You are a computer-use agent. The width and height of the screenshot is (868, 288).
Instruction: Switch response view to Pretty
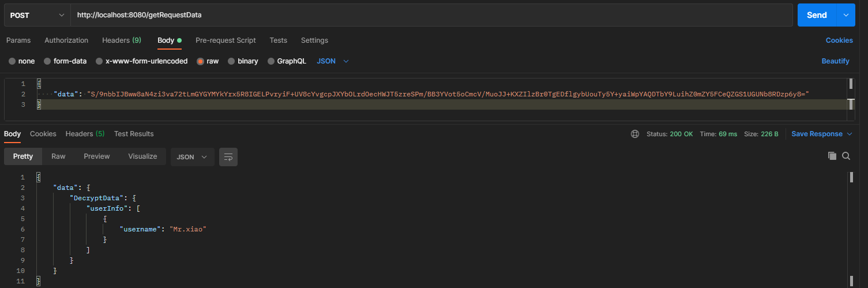click(23, 156)
